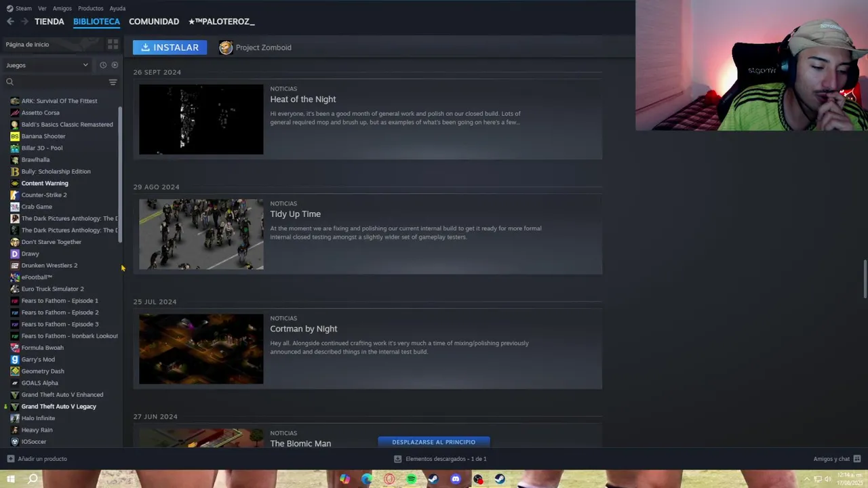Switch to grid collections view icon
The height and width of the screenshot is (488, 868).
113,45
